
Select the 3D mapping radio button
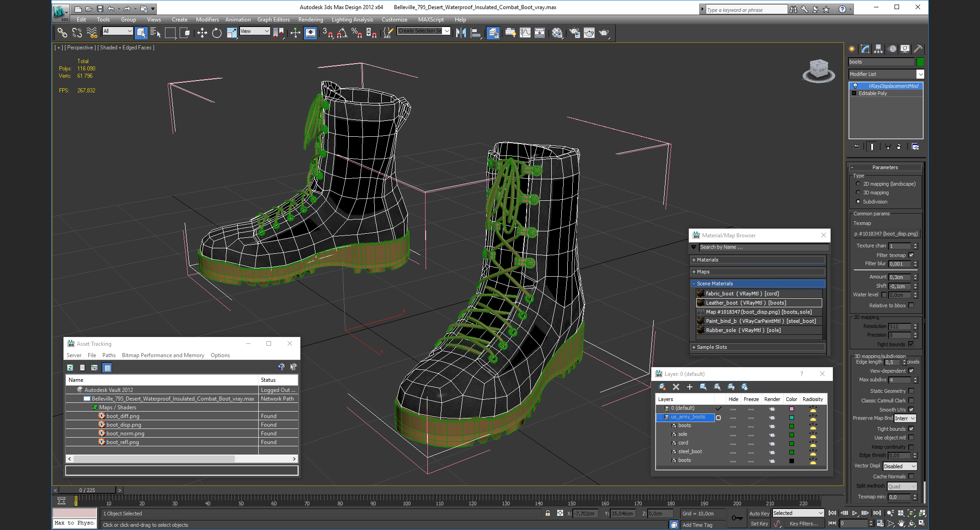[858, 193]
